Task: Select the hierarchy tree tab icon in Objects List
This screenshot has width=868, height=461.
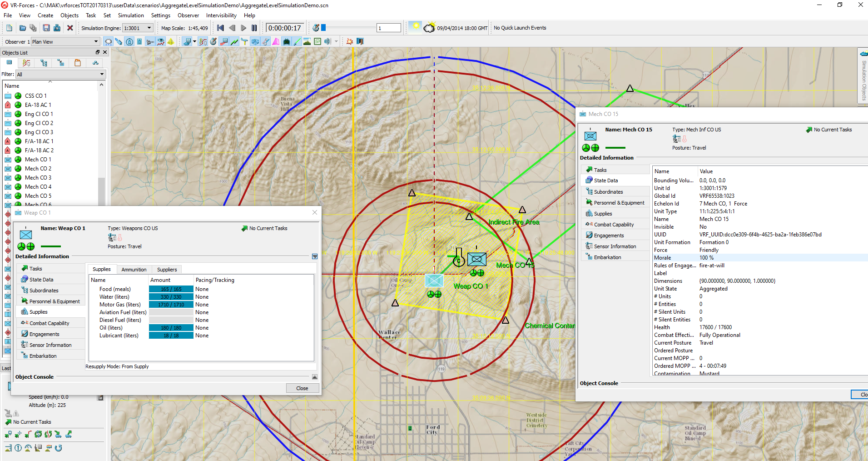Action: (x=44, y=63)
